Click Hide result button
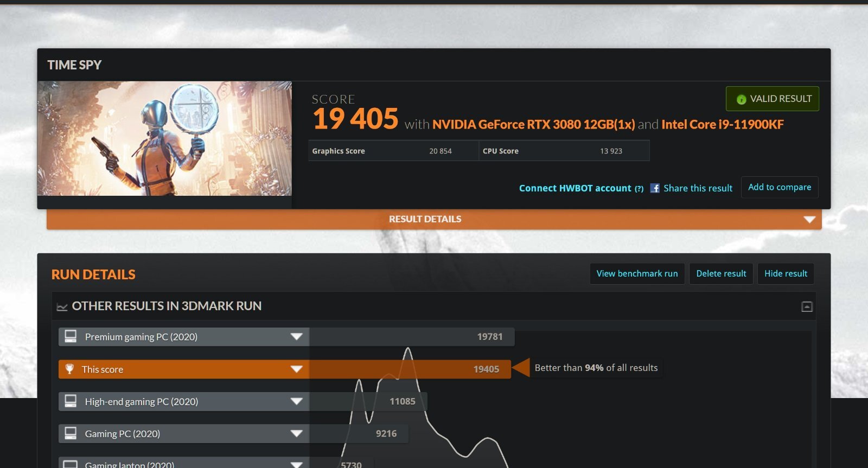The image size is (868, 468). [x=786, y=273]
